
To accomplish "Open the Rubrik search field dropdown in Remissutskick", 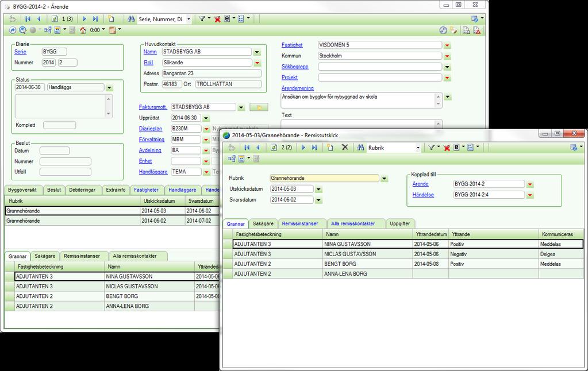I will click(418, 148).
